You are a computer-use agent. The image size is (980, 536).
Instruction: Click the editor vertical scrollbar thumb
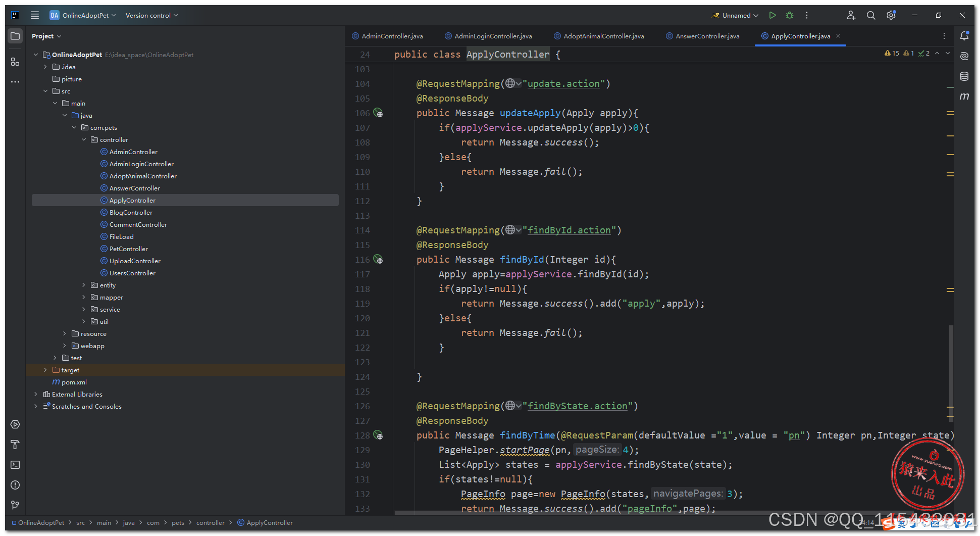(x=951, y=373)
